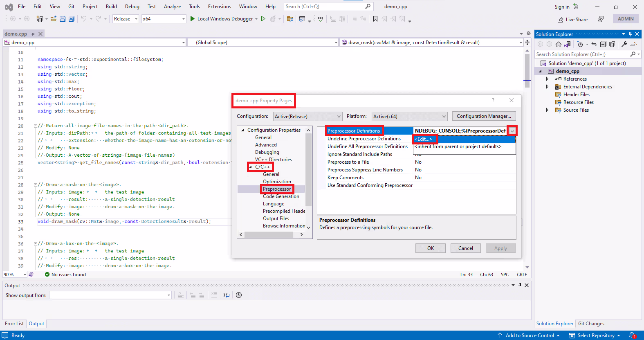Click the Save All icon

coord(72,19)
